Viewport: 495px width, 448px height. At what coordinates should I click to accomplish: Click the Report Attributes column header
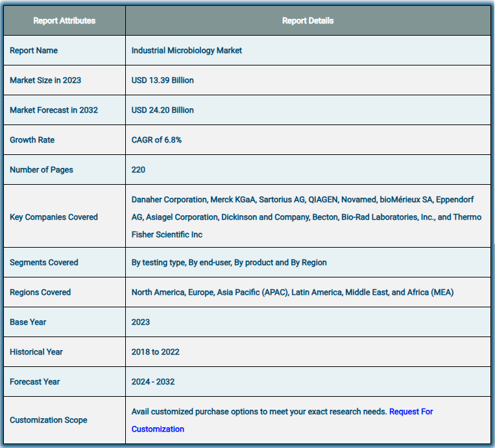pyautogui.click(x=64, y=21)
